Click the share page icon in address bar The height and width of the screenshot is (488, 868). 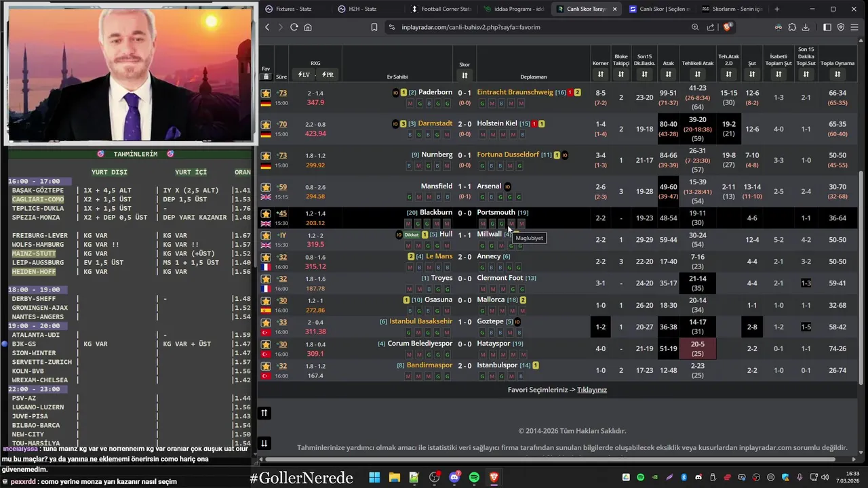[x=711, y=27]
